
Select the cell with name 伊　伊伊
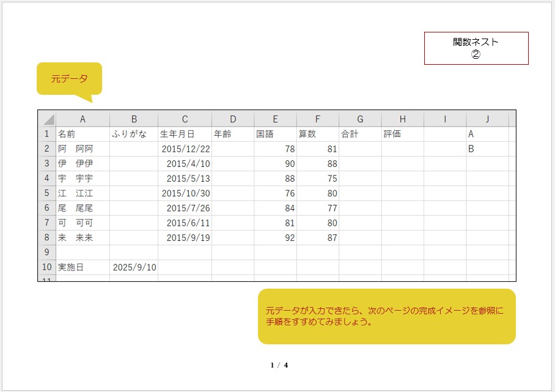[x=83, y=163]
